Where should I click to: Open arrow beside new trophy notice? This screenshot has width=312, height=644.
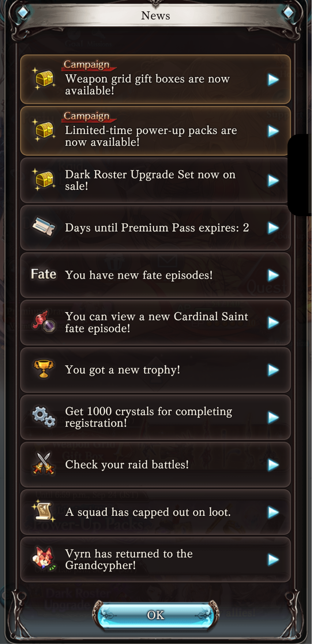coord(273,370)
